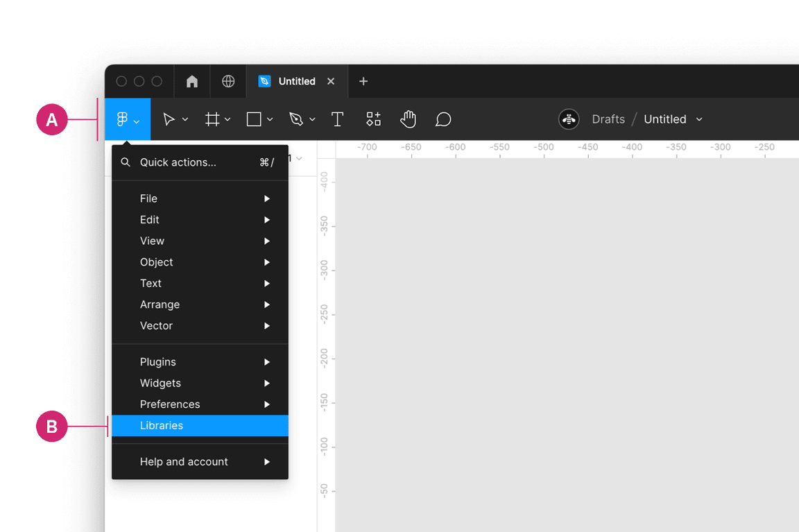The image size is (799, 532).
Task: Open the Preferences submenu
Action: 200,404
